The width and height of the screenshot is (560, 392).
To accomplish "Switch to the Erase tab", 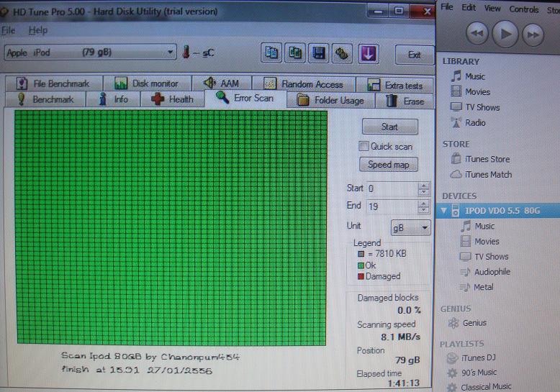I will (x=405, y=101).
